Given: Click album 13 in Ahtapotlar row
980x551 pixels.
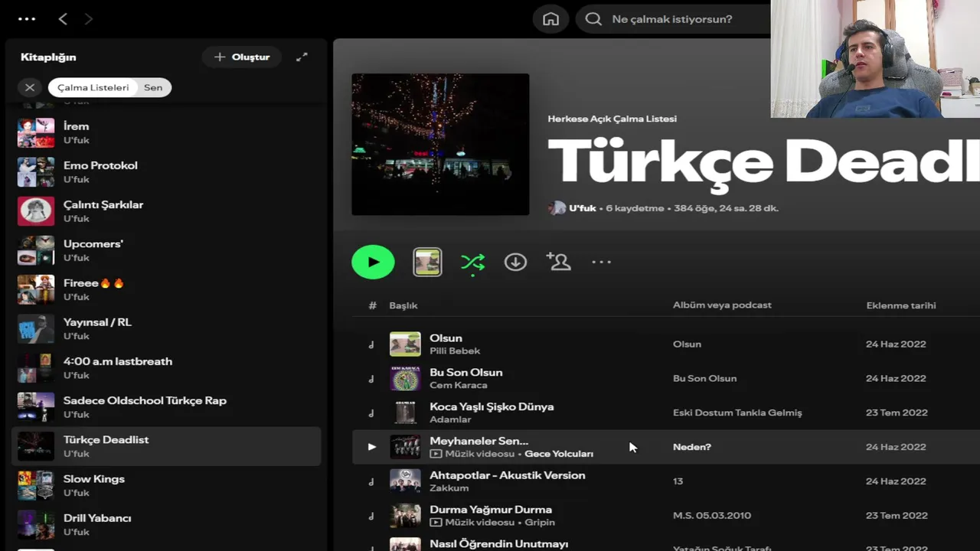Looking at the screenshot, I should pyautogui.click(x=678, y=481).
